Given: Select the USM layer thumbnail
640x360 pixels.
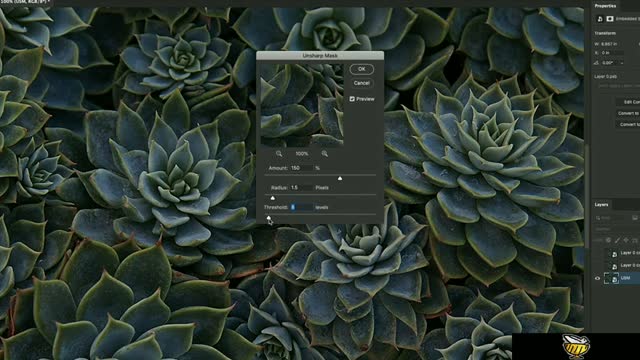Looking at the screenshot, I should coord(611,278).
